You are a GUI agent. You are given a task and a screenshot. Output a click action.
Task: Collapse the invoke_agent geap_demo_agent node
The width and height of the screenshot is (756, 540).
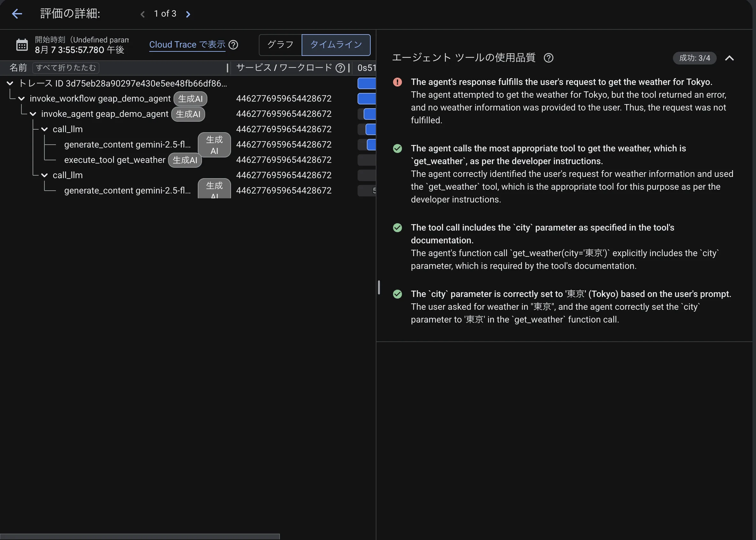33,114
